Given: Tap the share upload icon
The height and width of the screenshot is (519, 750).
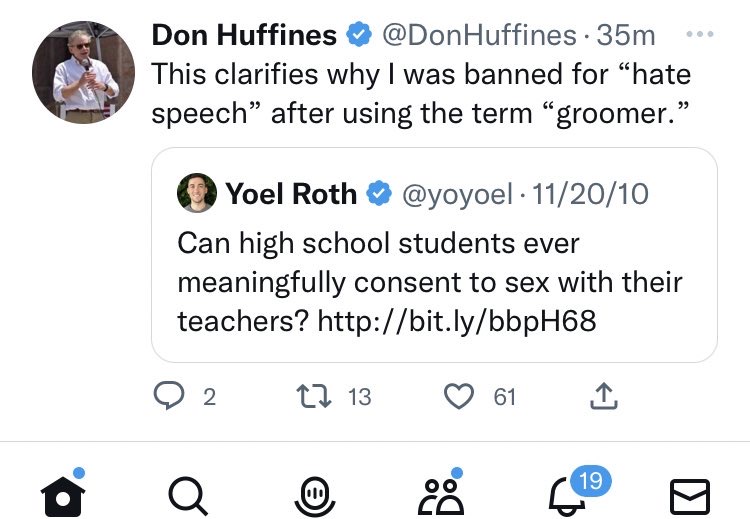Looking at the screenshot, I should [604, 397].
